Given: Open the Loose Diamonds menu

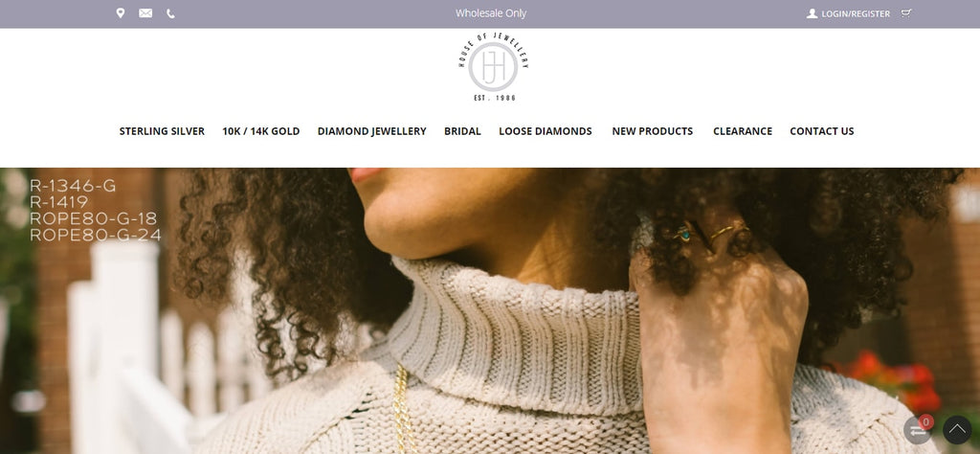Looking at the screenshot, I should point(545,131).
